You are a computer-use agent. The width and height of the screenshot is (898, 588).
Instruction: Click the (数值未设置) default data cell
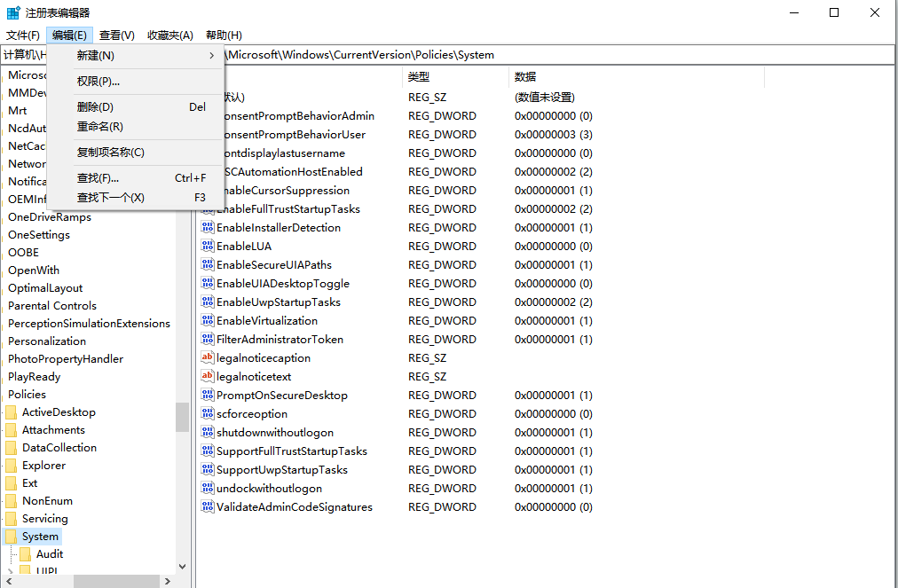tap(544, 98)
